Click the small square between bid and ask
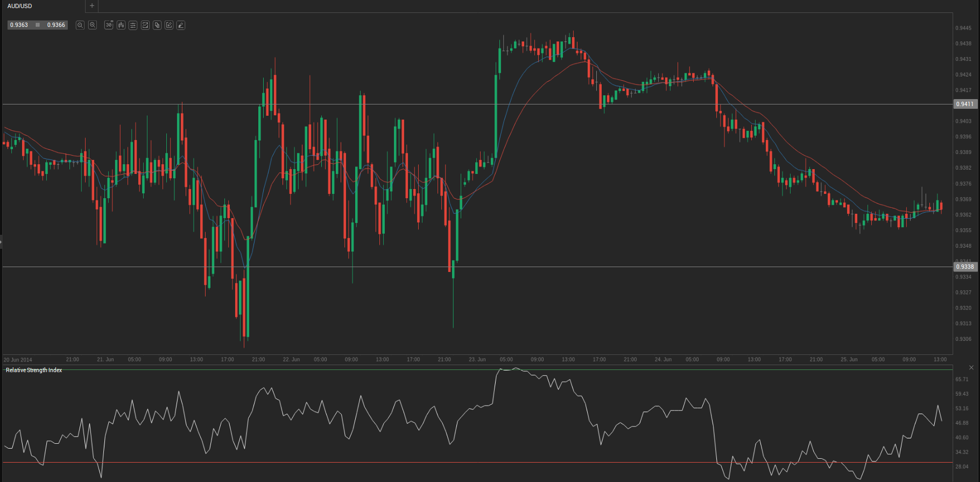This screenshot has width=980, height=482. pyautogui.click(x=38, y=25)
